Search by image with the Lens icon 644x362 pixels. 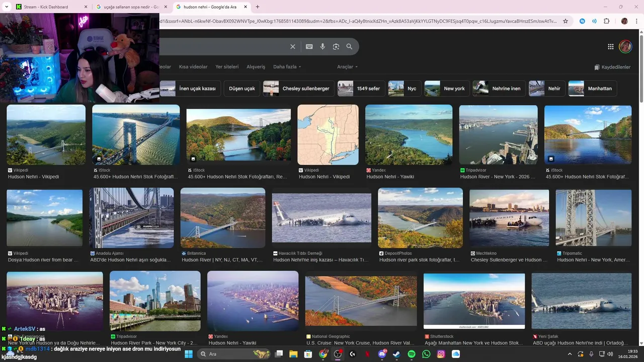(336, 47)
